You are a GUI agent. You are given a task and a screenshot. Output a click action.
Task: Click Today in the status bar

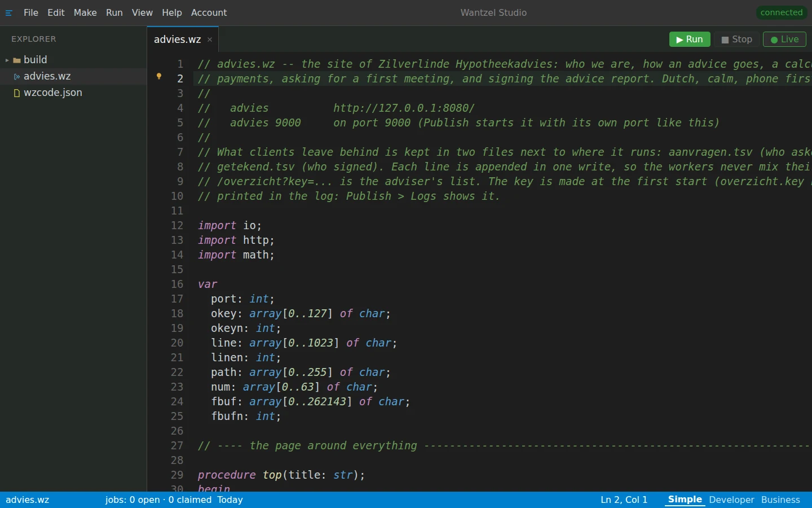click(230, 500)
